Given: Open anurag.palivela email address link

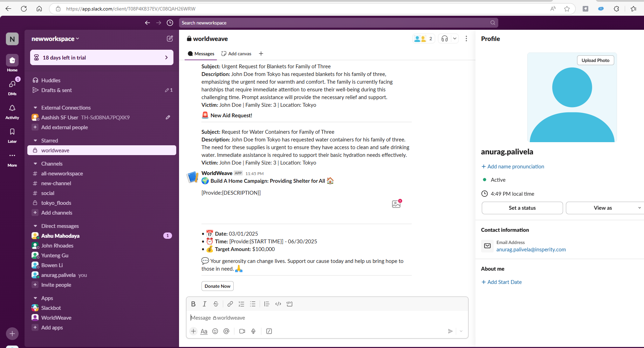Looking at the screenshot, I should [x=531, y=250].
